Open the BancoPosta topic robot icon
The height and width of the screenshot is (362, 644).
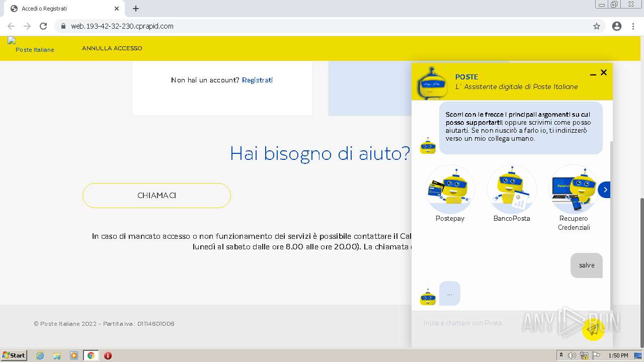click(512, 189)
